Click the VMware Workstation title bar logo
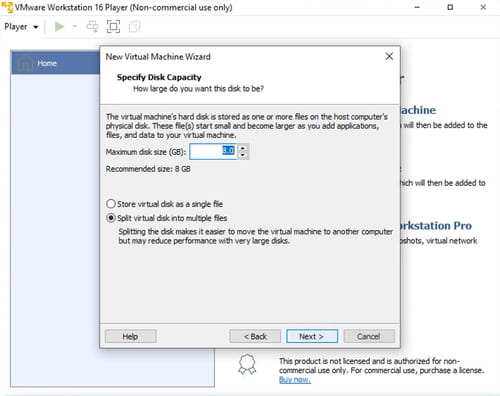This screenshot has width=500, height=396. click(7, 7)
